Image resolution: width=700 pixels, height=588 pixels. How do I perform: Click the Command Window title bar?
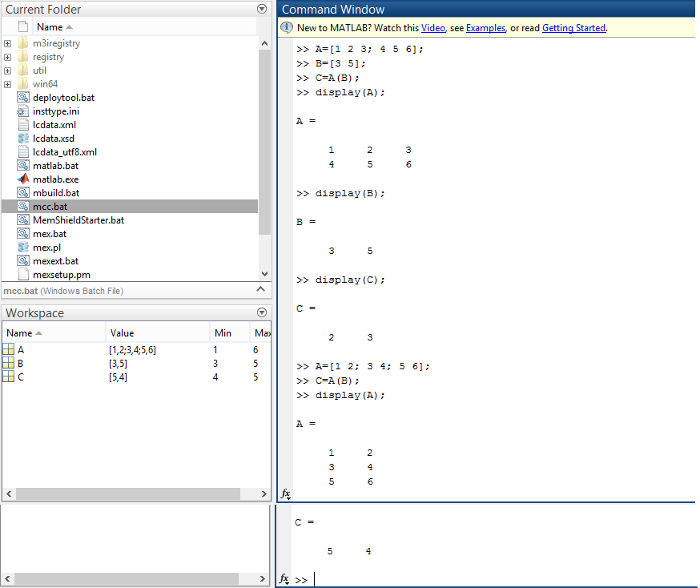[486, 9]
